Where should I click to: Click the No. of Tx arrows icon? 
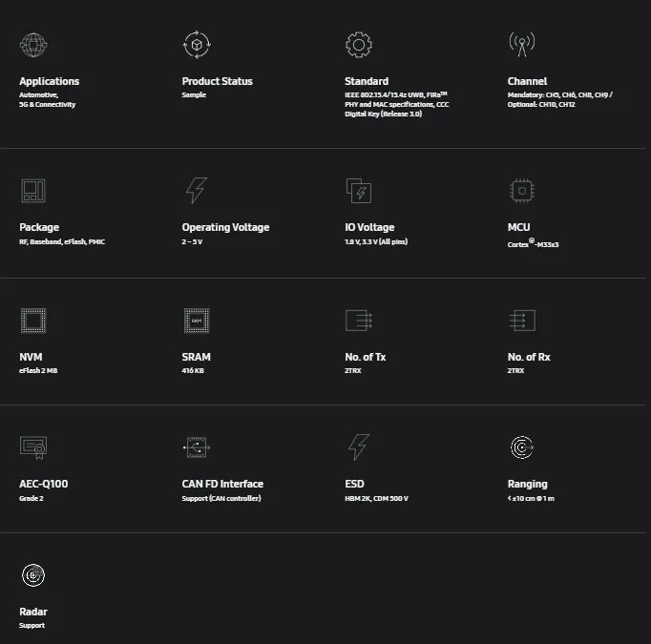point(359,321)
